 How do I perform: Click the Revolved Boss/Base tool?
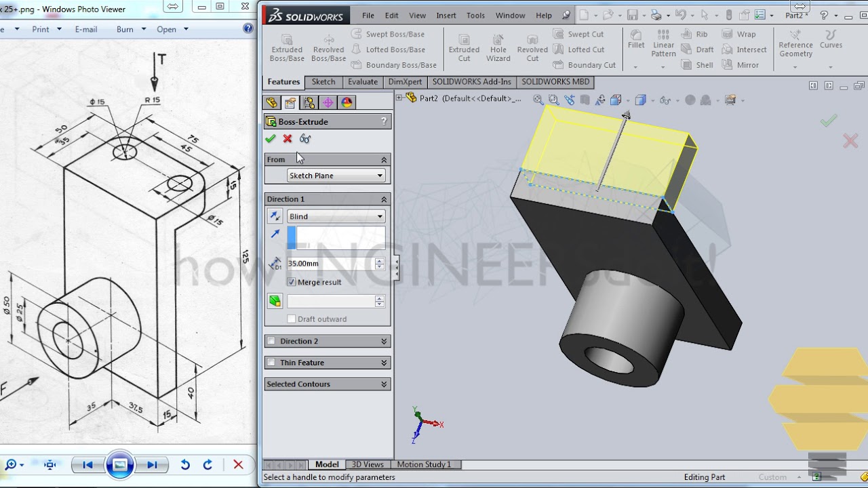tap(328, 47)
